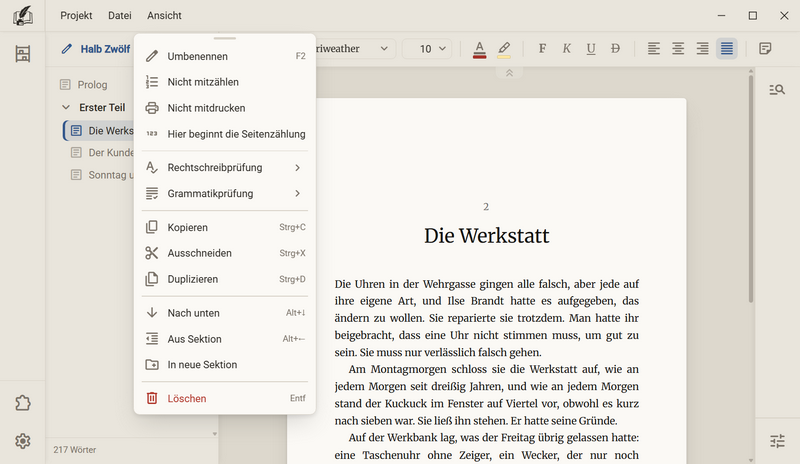Click the document editor vertical scrollbar

pyautogui.click(x=751, y=189)
